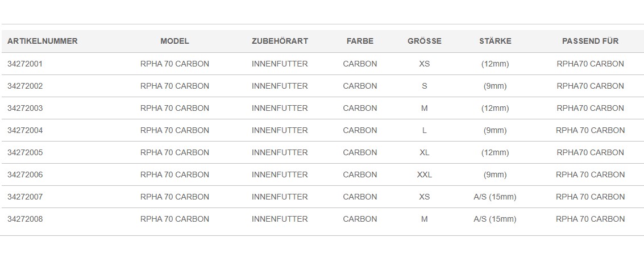Click the ARTIKELNUMMER column header
The image size is (644, 270).
click(42, 41)
